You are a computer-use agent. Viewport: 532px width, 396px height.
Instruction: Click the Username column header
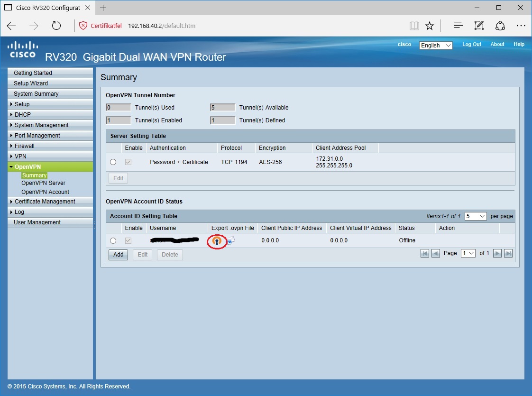pyautogui.click(x=163, y=228)
